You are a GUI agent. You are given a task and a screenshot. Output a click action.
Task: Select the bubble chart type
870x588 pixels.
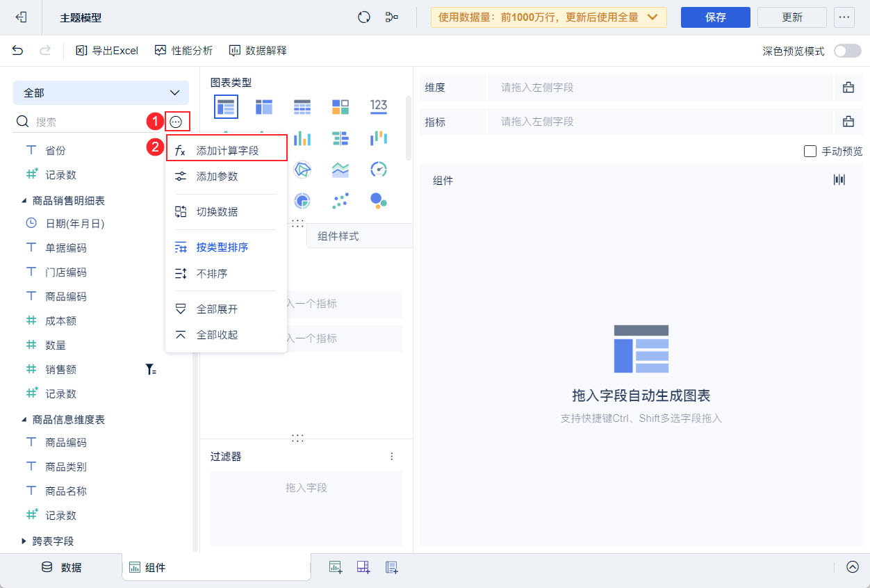(x=379, y=201)
